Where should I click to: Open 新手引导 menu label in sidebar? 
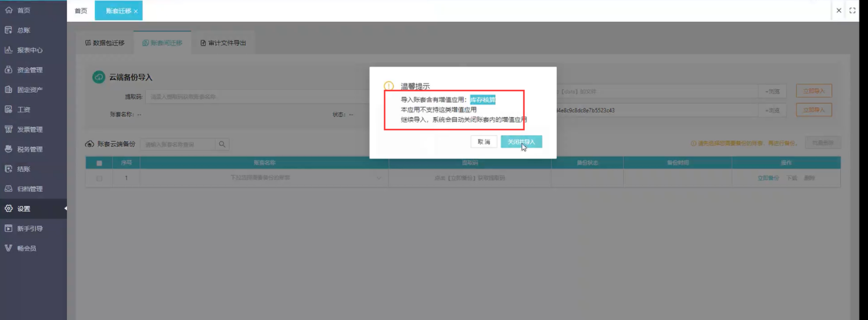point(30,228)
